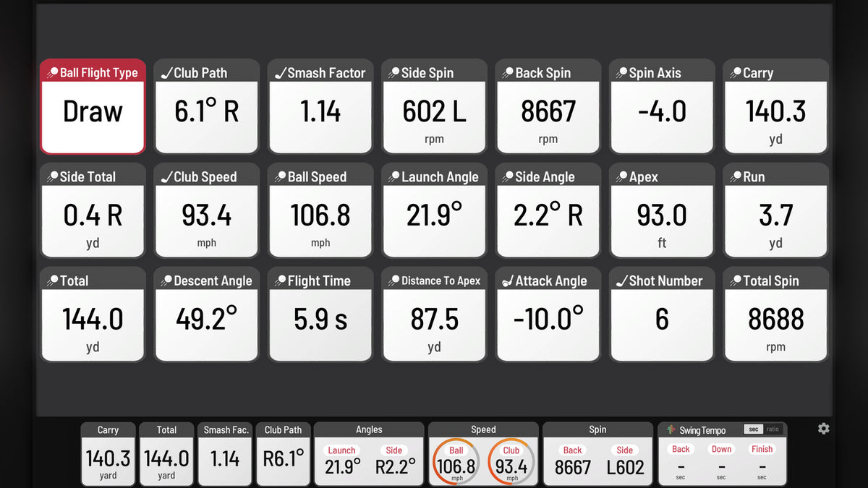868x488 pixels.
Task: Click the Spin panel header in bottom bar
Action: coord(597,429)
